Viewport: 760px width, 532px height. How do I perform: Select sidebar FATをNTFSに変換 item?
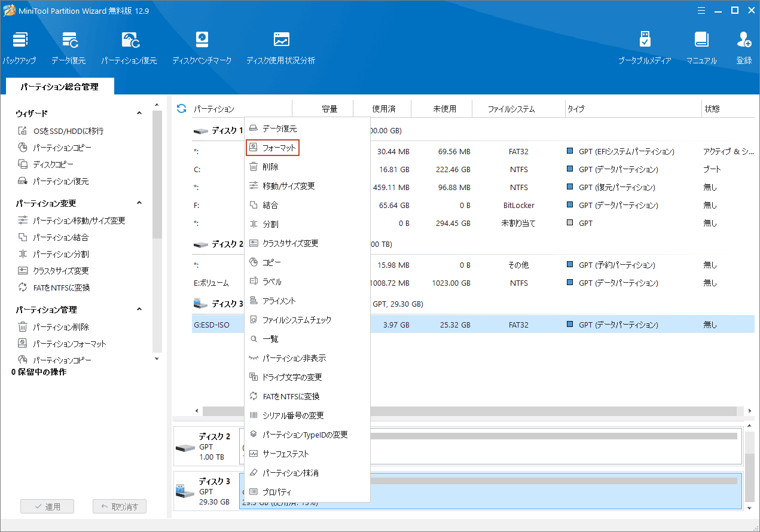54,288
